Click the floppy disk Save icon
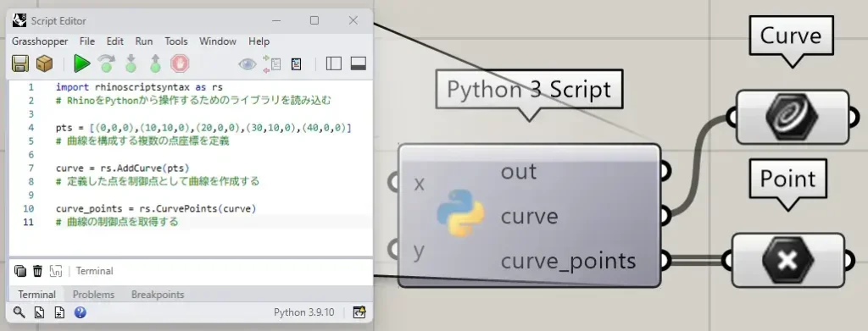This screenshot has height=331, width=868. pos(20,63)
